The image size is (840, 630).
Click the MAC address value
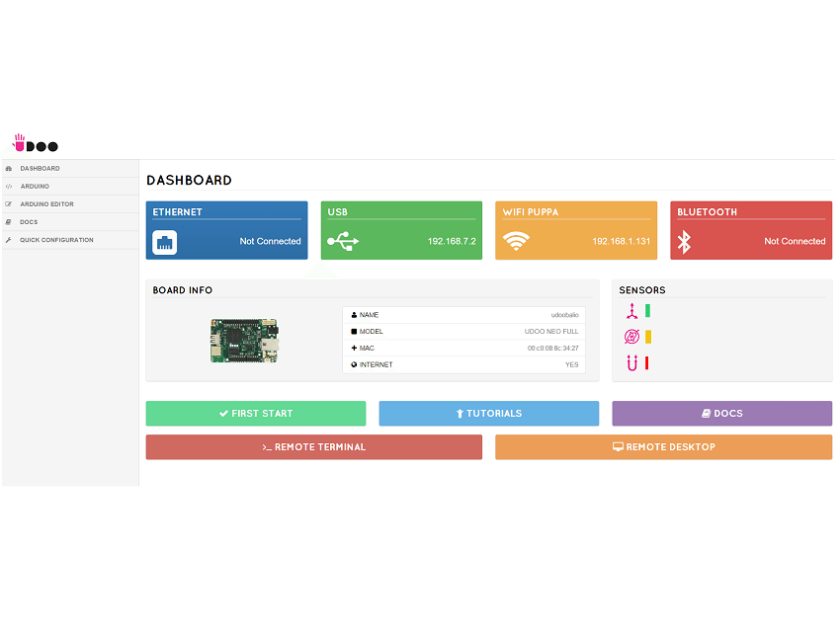(x=552, y=348)
